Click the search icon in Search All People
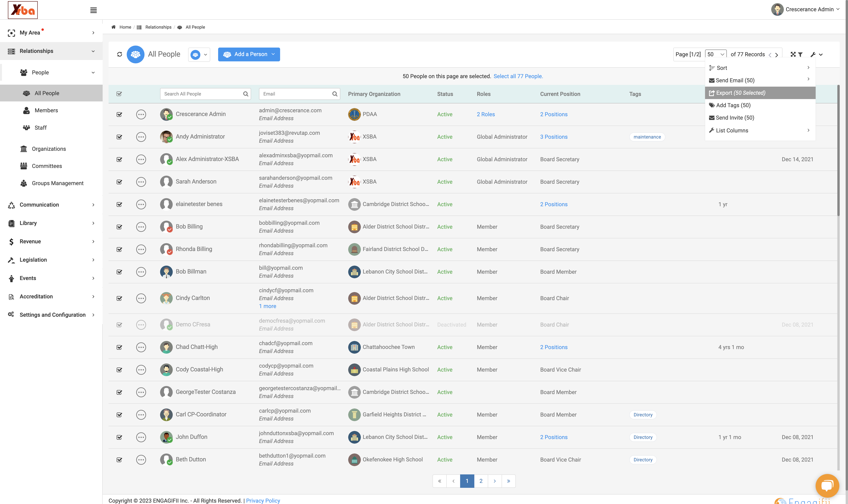848x504 pixels. click(246, 94)
